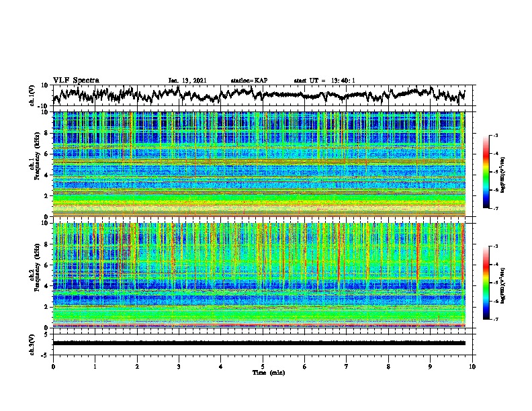Click the "2" kHz tick on ch.1 spectrogram
Image resolution: width=532 pixels, height=411 pixels.
pyautogui.click(x=47, y=195)
